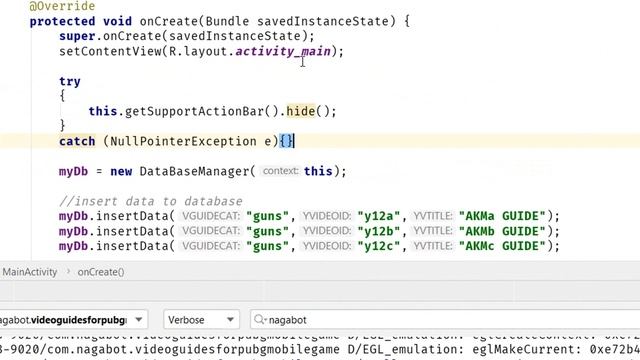640x360 pixels.
Task: Click the @Override annotation
Action: tap(62, 6)
